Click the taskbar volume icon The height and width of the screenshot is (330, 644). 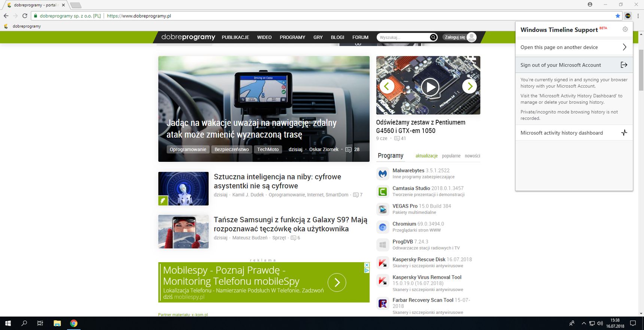(600, 323)
